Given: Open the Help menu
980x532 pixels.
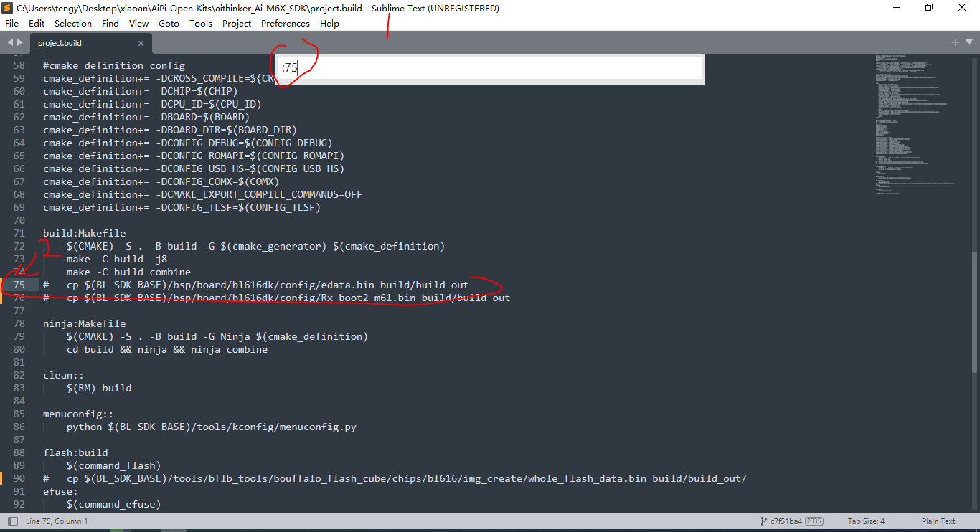Looking at the screenshot, I should pyautogui.click(x=329, y=23).
